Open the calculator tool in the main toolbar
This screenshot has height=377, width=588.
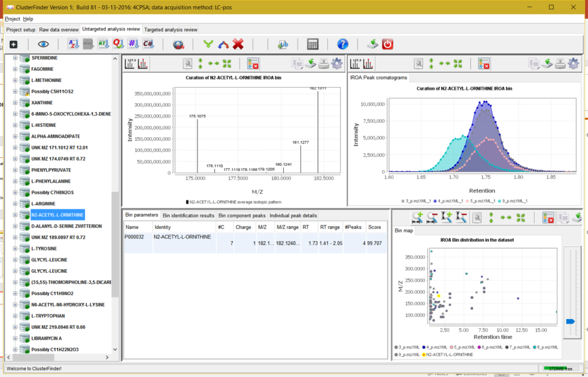coord(313,44)
